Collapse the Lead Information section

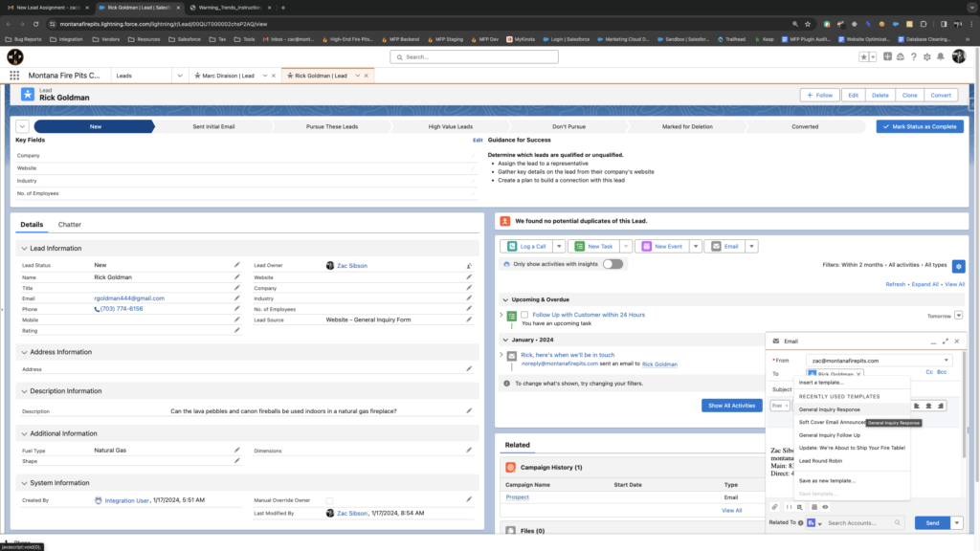click(24, 249)
